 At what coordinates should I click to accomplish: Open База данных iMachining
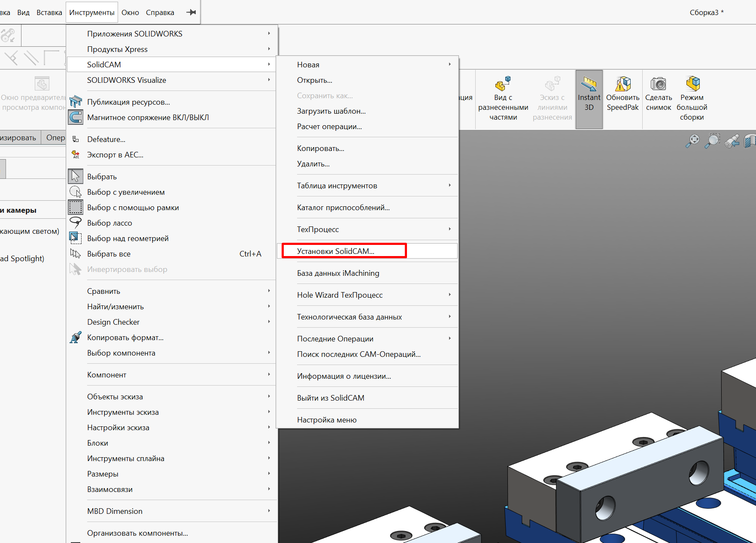[x=367, y=273]
